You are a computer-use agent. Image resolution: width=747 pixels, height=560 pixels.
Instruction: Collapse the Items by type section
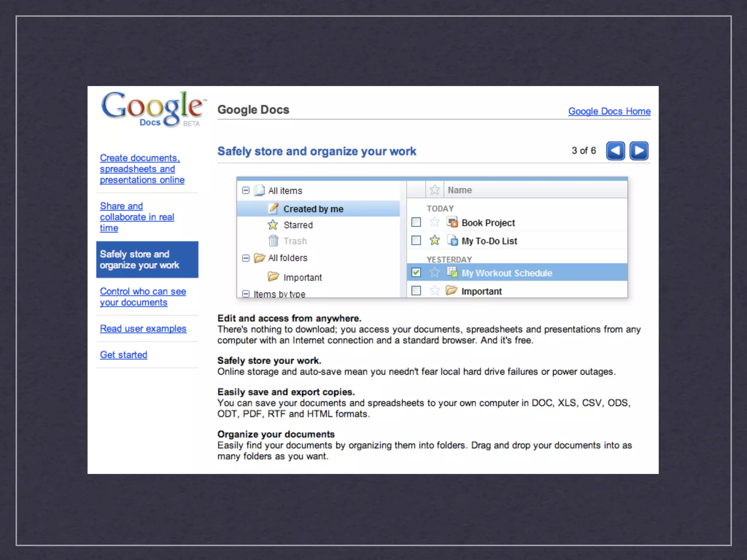(246, 293)
